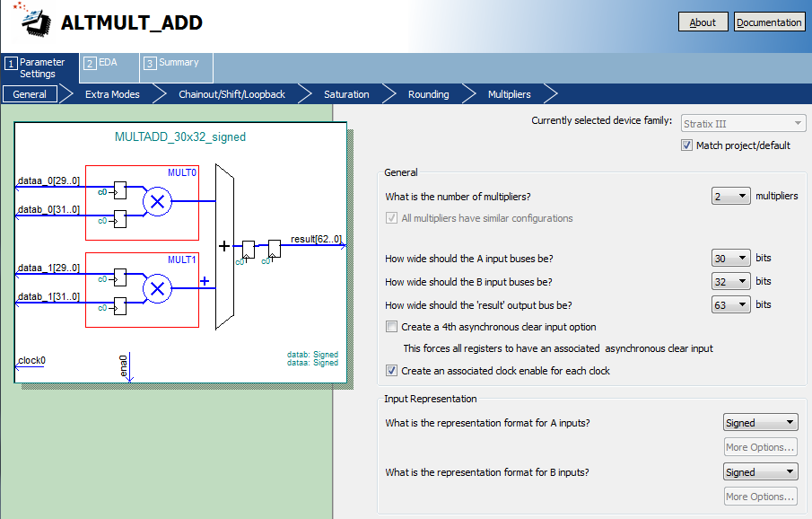Image resolution: width=812 pixels, height=519 pixels.
Task: Go to the Multipliers page
Action: [509, 94]
